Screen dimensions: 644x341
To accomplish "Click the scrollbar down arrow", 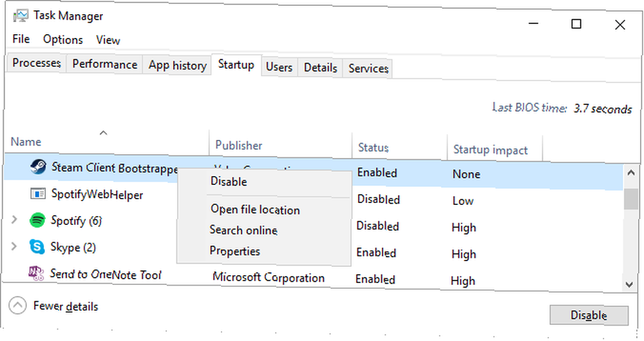I will [629, 284].
